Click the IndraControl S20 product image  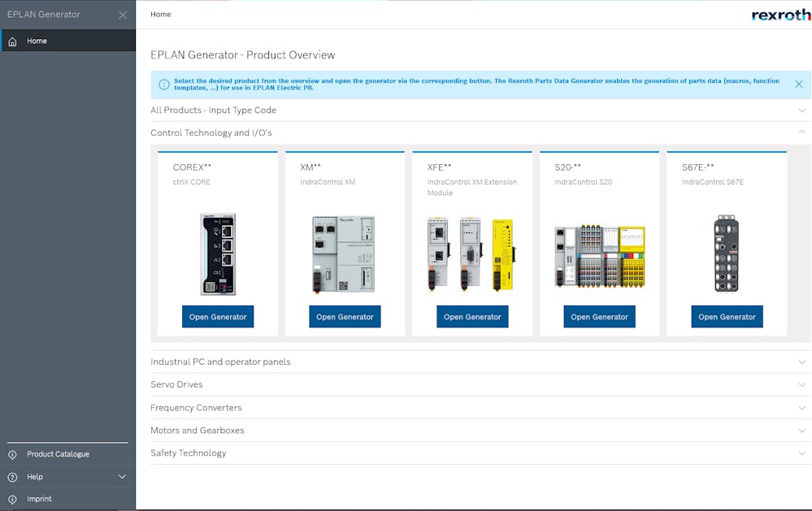click(600, 256)
